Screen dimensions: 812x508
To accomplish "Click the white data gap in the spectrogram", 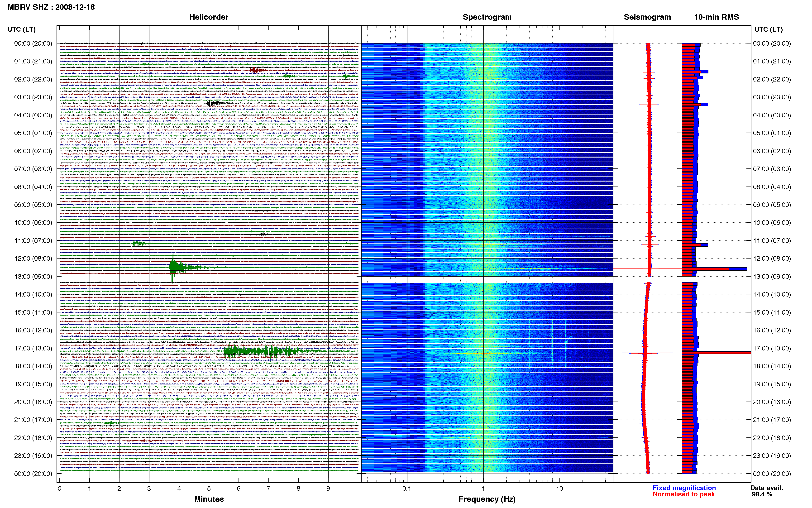I will [487, 279].
